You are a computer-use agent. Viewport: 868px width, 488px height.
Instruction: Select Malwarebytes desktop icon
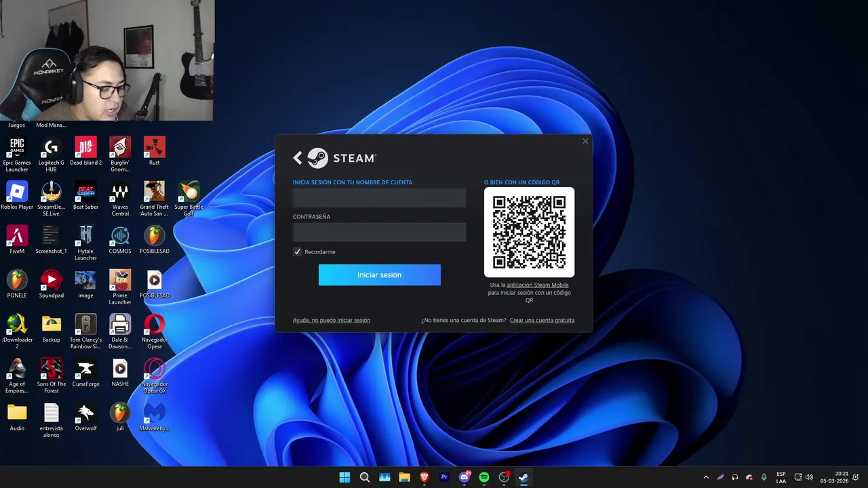(x=155, y=418)
